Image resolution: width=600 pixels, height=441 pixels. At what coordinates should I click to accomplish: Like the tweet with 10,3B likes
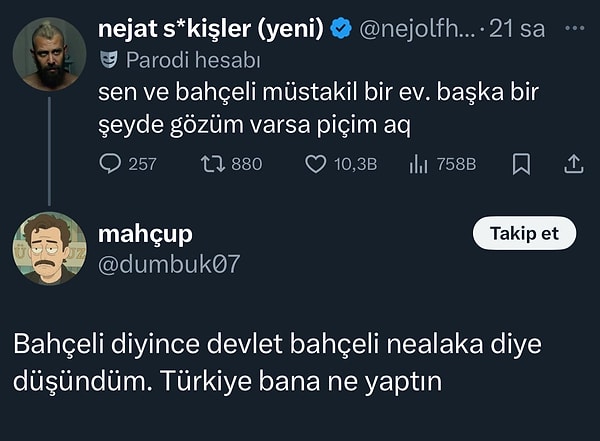pyautogui.click(x=317, y=163)
